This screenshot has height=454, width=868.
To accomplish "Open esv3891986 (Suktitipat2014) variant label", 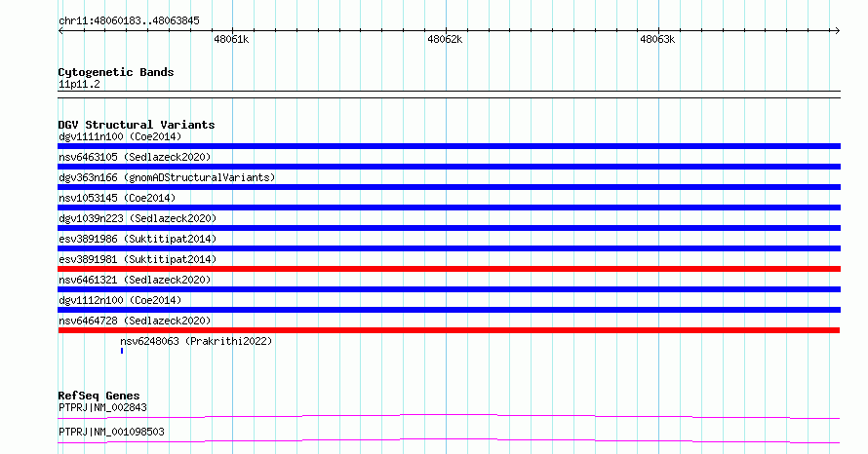I will coord(138,239).
